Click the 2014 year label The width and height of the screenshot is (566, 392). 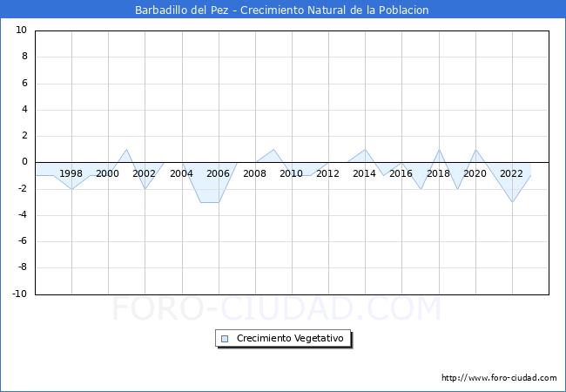click(x=364, y=173)
